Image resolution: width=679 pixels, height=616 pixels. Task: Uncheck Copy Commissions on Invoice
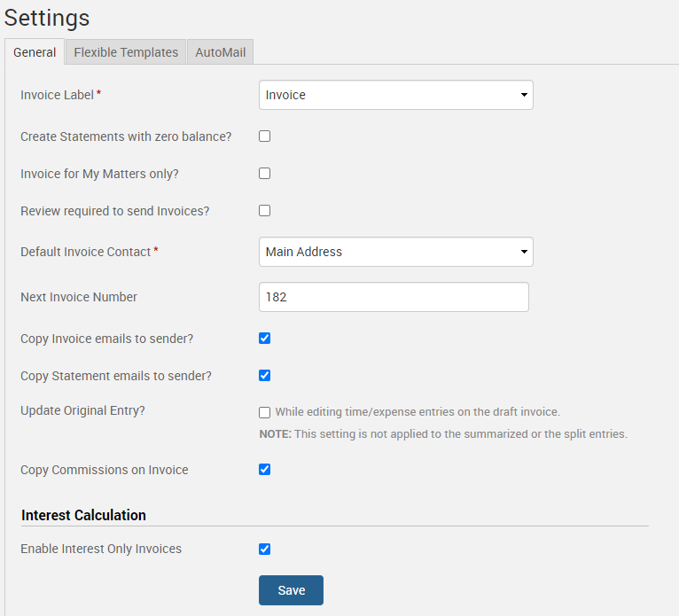(264, 469)
